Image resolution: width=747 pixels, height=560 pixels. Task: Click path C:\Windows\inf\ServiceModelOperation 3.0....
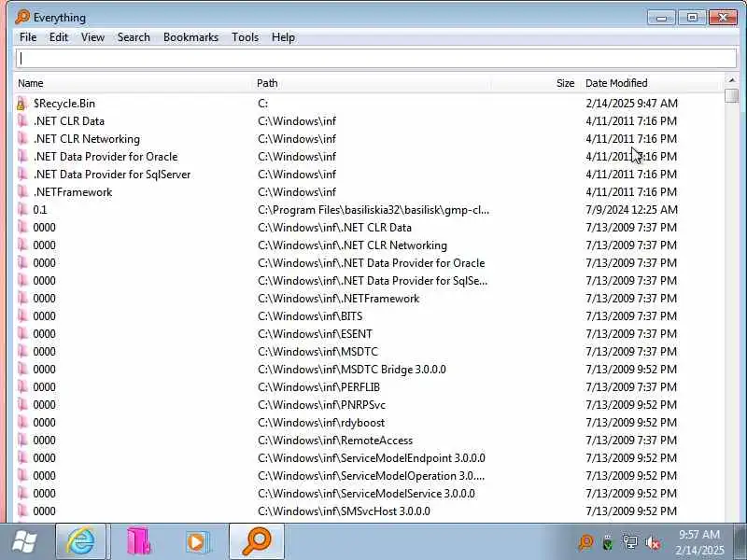click(x=371, y=476)
